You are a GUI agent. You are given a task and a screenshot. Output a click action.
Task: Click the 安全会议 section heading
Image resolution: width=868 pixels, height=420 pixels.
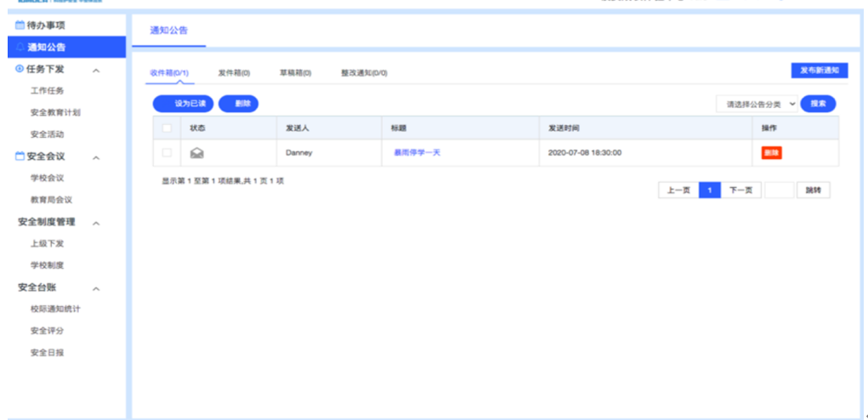[45, 156]
